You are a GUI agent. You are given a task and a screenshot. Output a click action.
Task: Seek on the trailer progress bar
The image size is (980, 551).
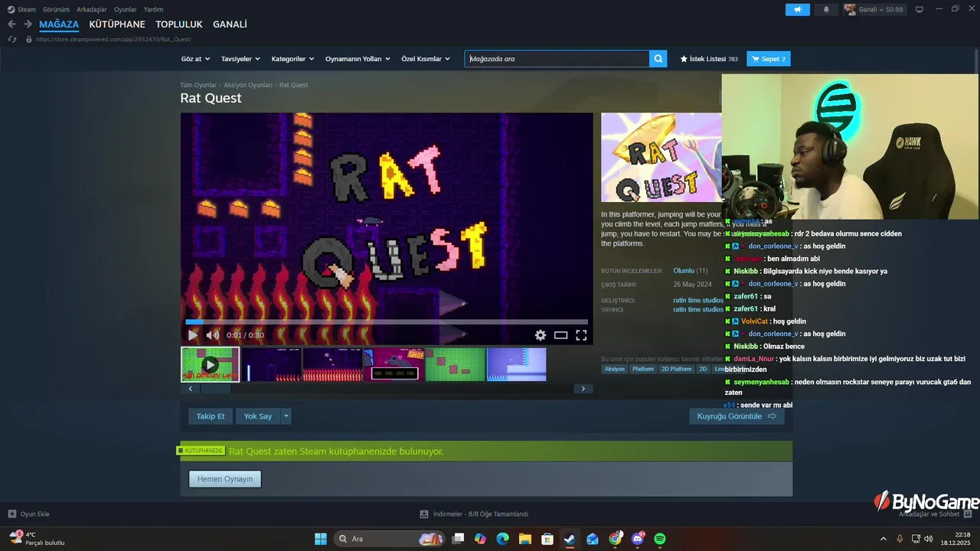click(x=387, y=322)
